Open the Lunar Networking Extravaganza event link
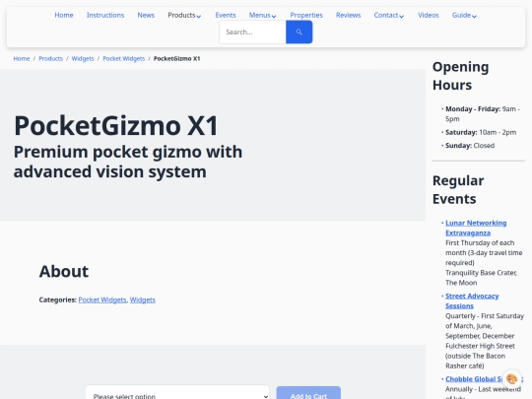532x399 pixels. tap(476, 228)
